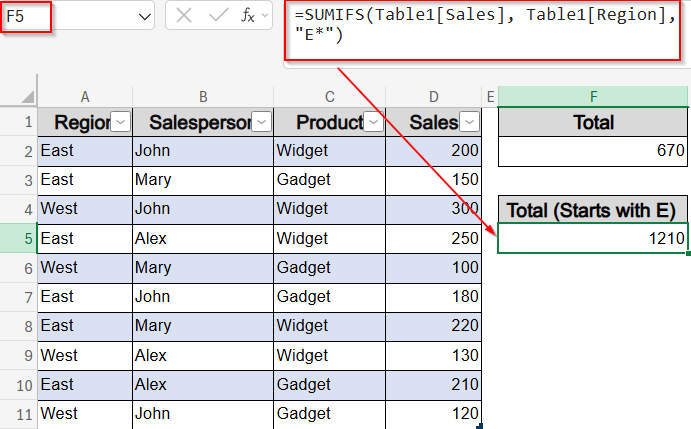Open the Insert Function fx icon
Image resolution: width=691 pixels, height=429 pixels.
248,16
